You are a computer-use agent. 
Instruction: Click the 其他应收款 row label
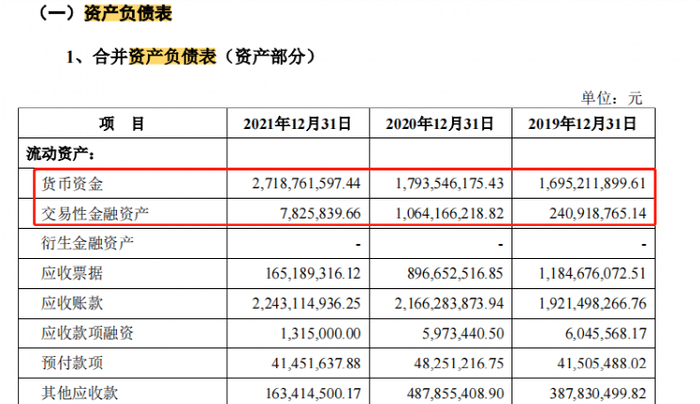(x=80, y=393)
